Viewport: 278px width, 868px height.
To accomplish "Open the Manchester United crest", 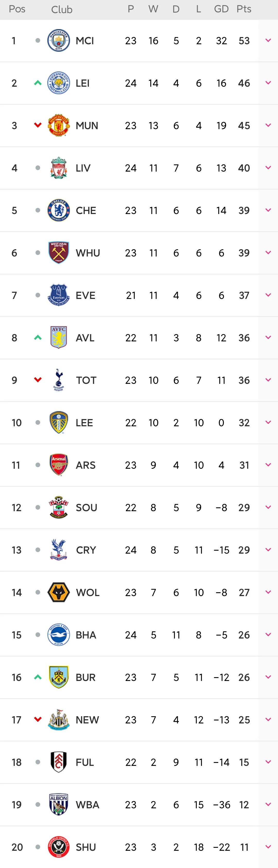I will 59,125.
